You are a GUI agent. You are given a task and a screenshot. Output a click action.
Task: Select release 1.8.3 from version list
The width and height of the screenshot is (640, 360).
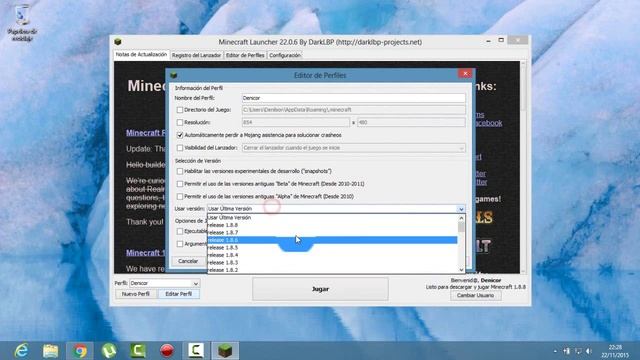click(332, 262)
